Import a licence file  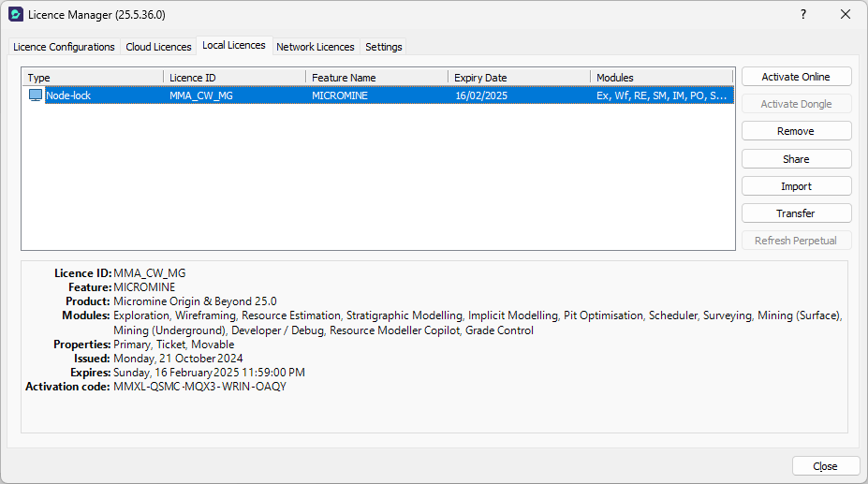(796, 186)
